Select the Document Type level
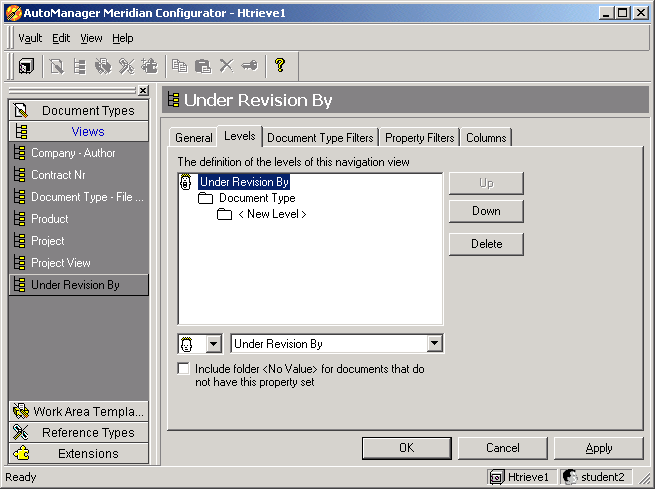The height and width of the screenshot is (489, 655). click(x=257, y=198)
